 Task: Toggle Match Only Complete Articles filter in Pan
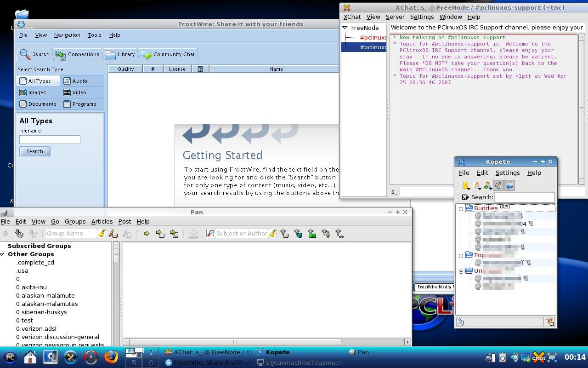[x=312, y=234]
